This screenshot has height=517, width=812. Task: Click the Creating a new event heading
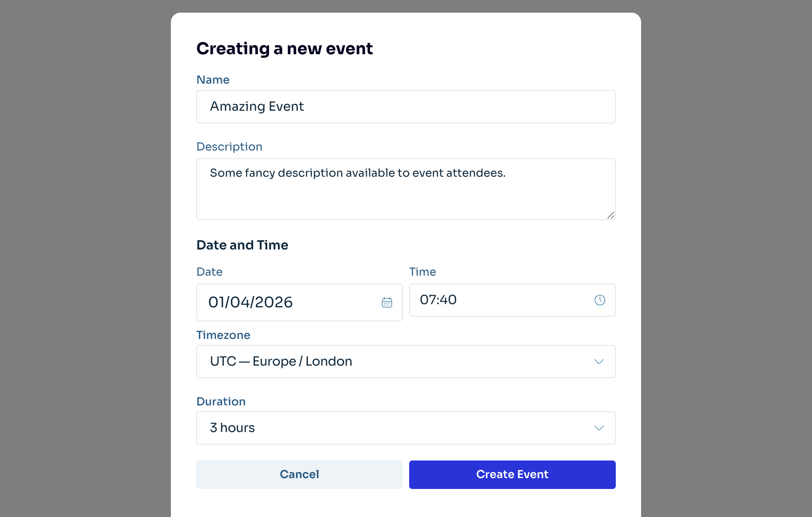[284, 48]
